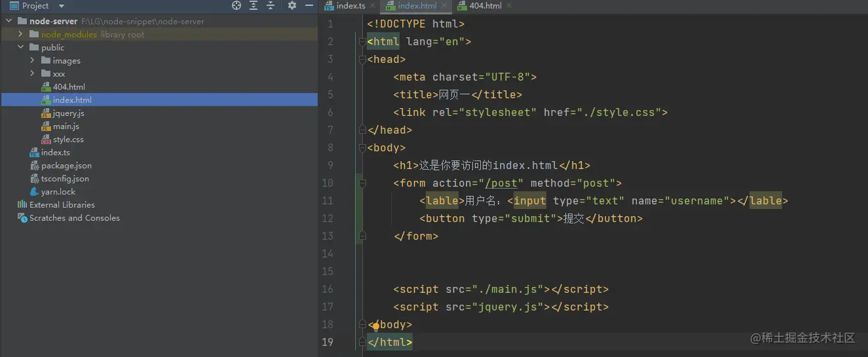Expand the images folder arrow
Screen dimensions: 868x357
click(x=32, y=60)
